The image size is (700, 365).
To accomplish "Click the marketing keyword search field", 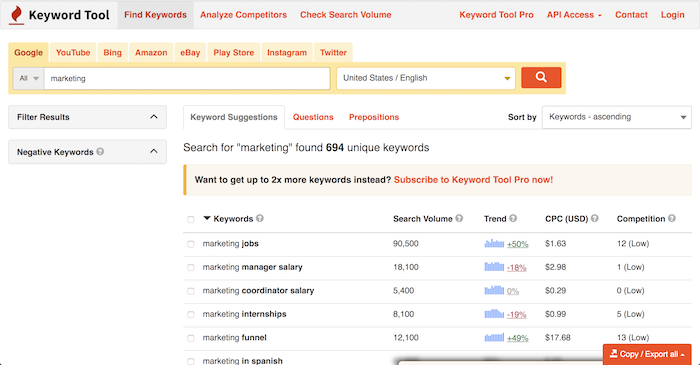I will click(x=187, y=78).
